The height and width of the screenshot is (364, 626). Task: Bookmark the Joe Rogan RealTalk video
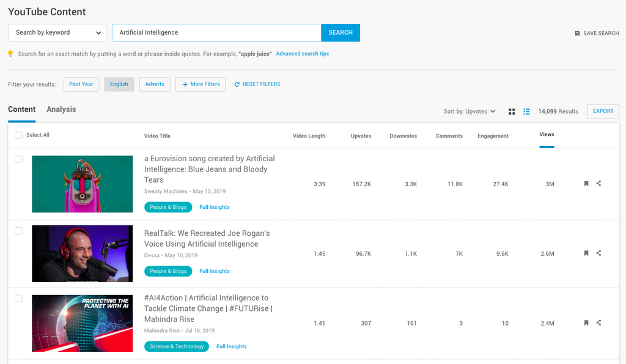[x=586, y=253]
